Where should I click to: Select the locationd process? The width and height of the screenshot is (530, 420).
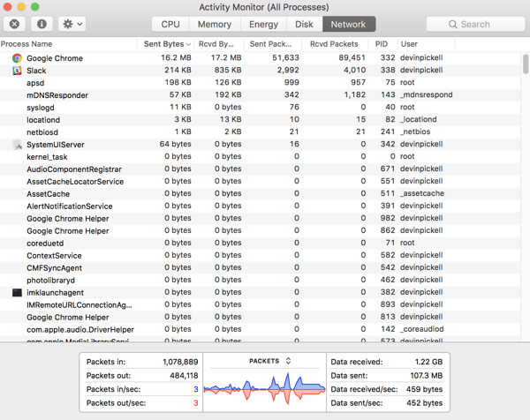(43, 120)
